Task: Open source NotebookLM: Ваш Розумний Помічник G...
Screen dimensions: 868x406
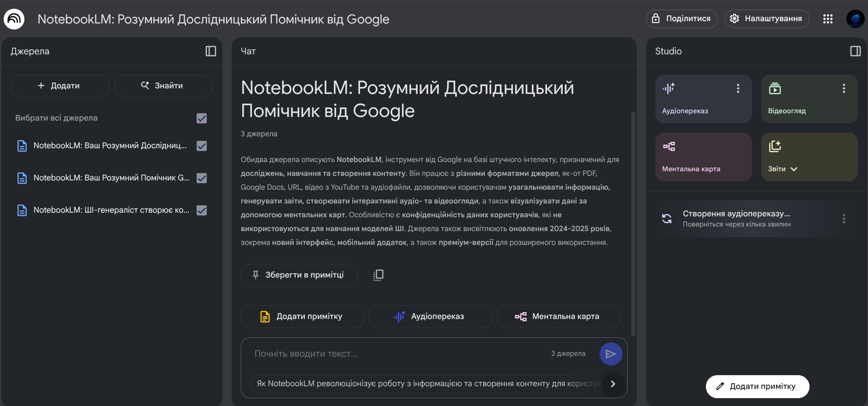Action: (x=111, y=178)
